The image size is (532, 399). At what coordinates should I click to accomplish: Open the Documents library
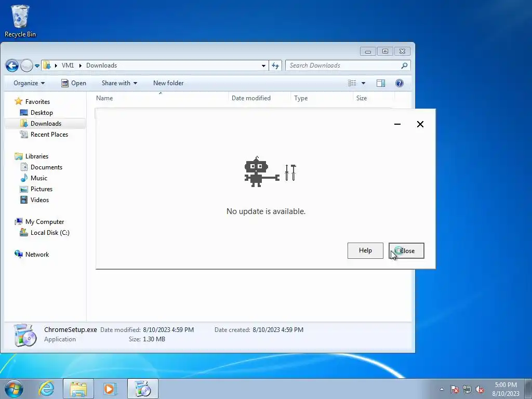click(46, 167)
